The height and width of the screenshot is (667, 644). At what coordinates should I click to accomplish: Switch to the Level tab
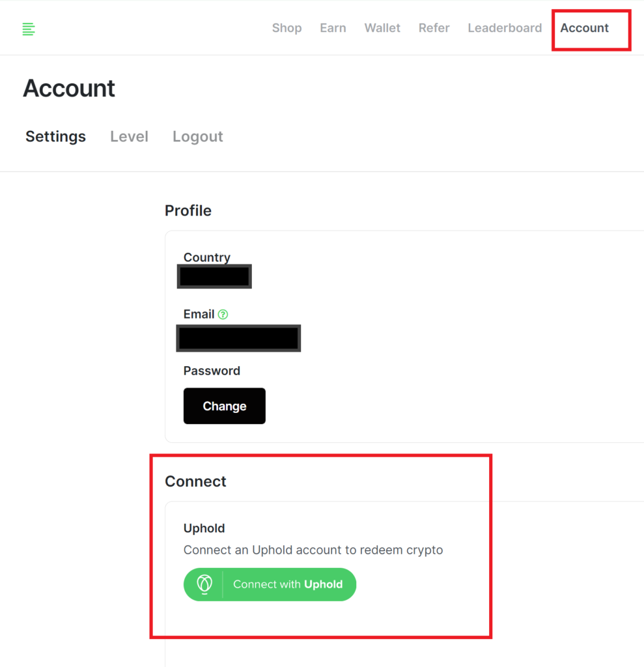point(129,137)
